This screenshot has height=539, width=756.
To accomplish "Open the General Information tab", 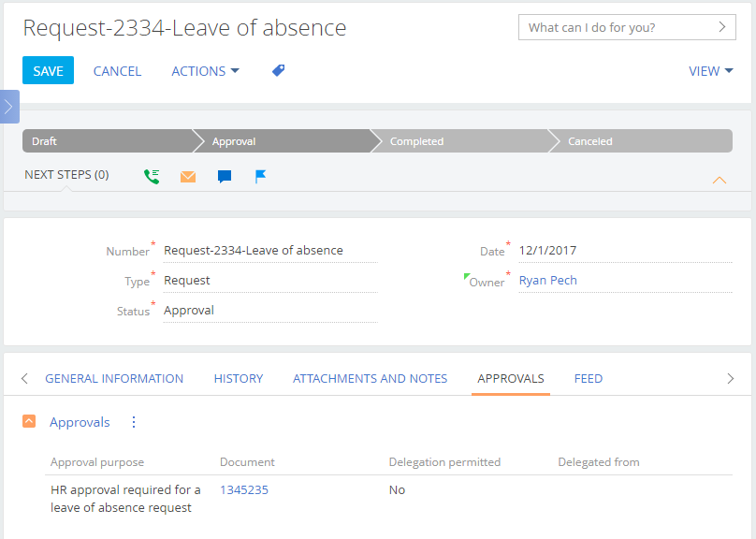I will click(x=114, y=378).
